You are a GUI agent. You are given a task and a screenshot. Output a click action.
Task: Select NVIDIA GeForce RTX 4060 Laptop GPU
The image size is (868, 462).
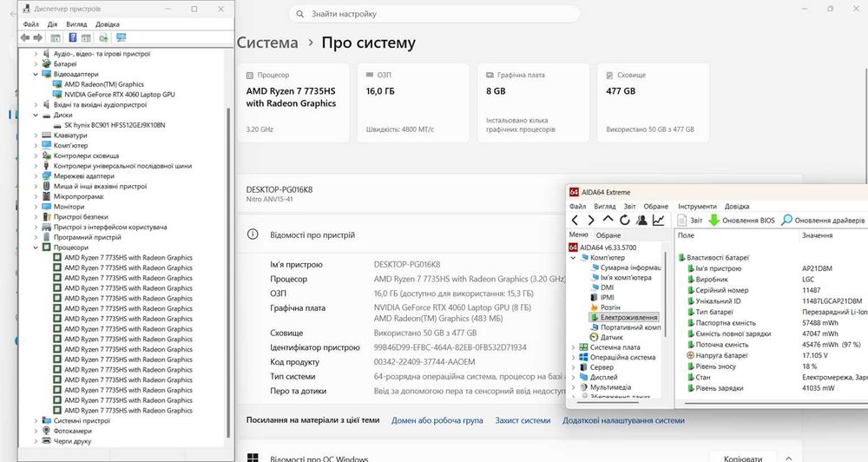pyautogui.click(x=119, y=94)
